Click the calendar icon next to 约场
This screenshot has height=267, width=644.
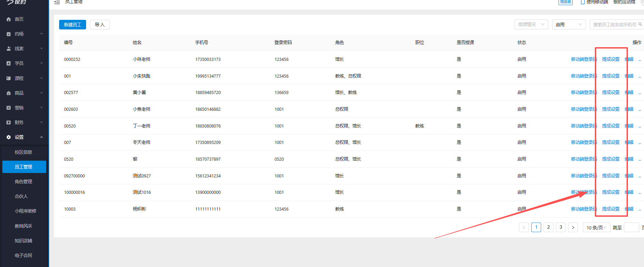click(9, 34)
